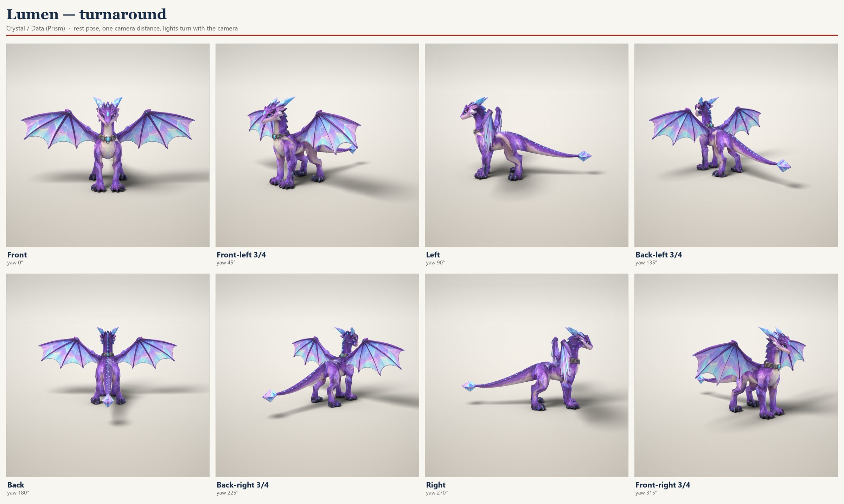Open the Front-right 3/4 dragon render
The height and width of the screenshot is (504, 844).
click(x=736, y=375)
